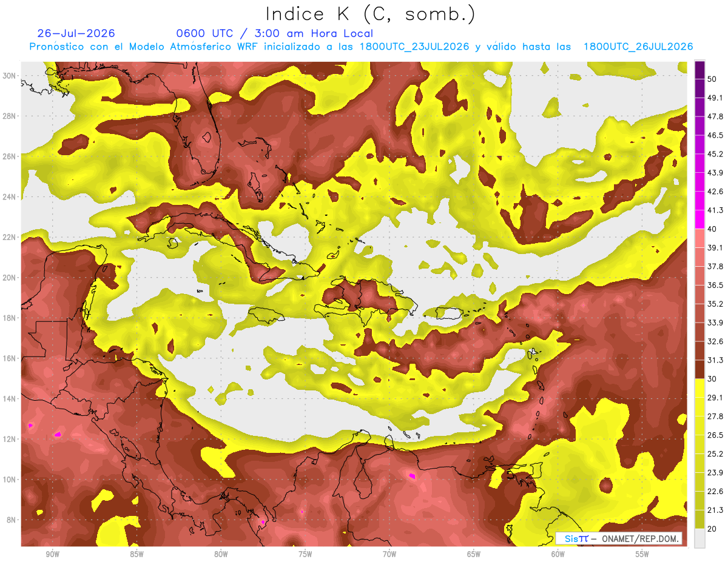728x562 pixels.
Task: Click the '60W' longitude label
Action: (x=558, y=555)
